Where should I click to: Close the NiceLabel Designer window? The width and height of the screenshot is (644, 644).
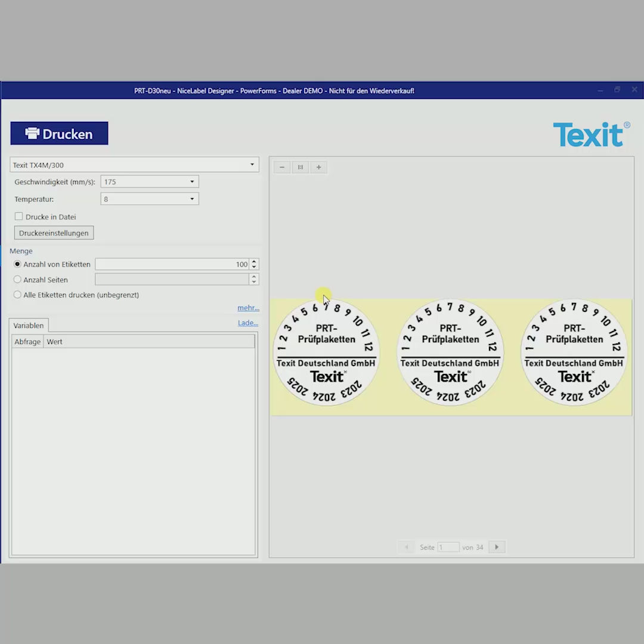point(634,89)
